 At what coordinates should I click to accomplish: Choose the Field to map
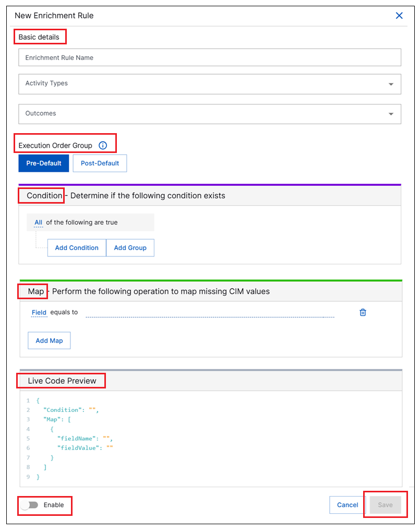click(39, 312)
